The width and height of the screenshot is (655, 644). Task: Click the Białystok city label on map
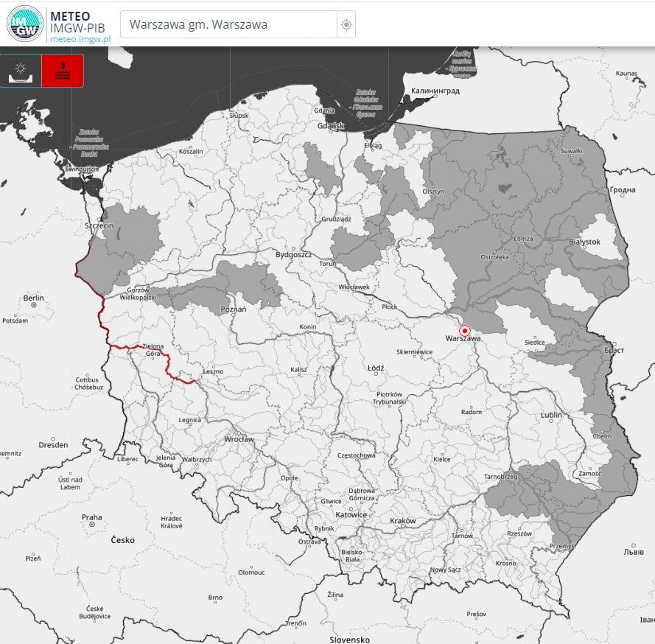(585, 242)
